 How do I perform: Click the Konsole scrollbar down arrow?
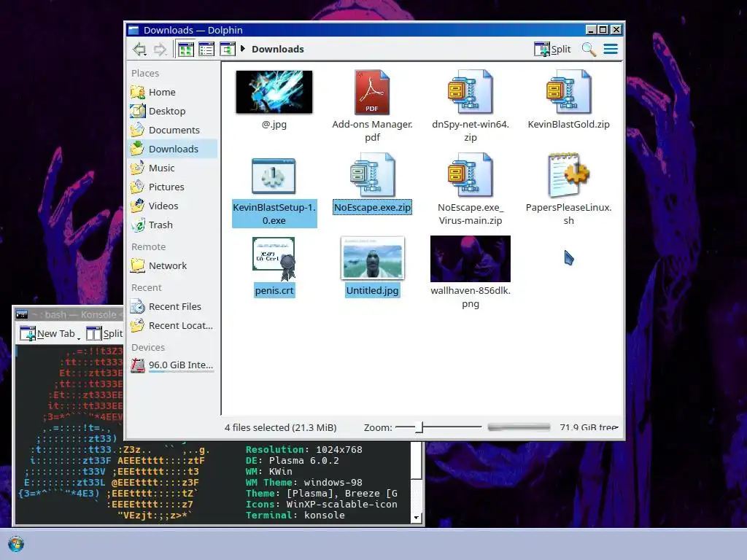417,518
